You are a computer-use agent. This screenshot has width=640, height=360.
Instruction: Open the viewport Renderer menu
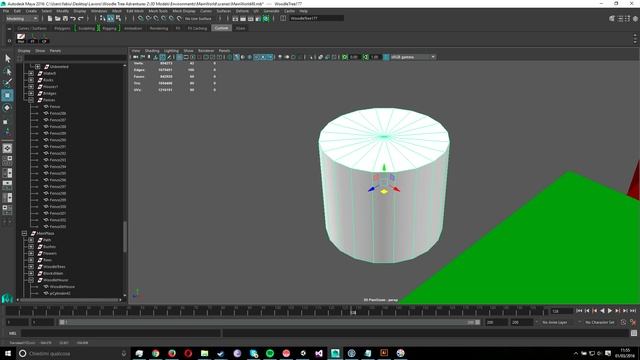(x=206, y=51)
